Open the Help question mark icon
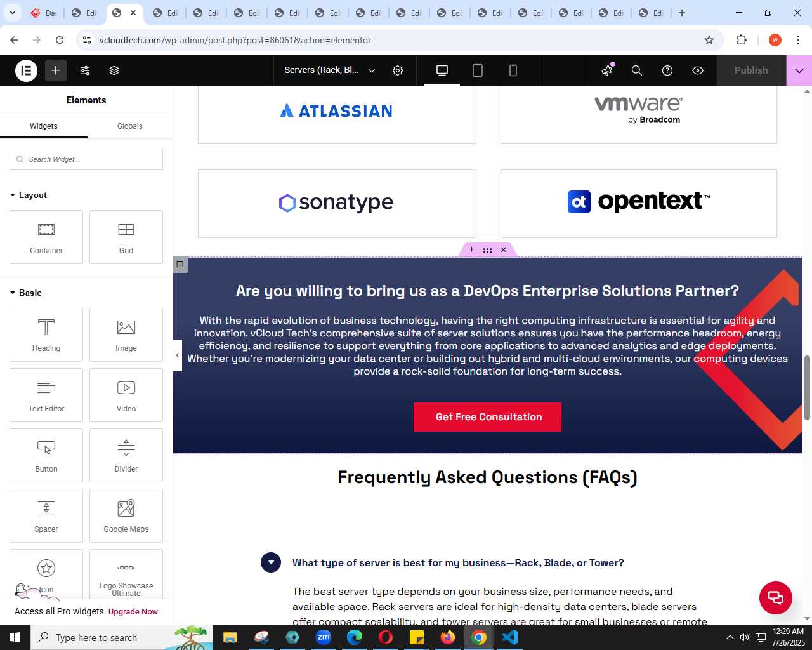 point(667,70)
